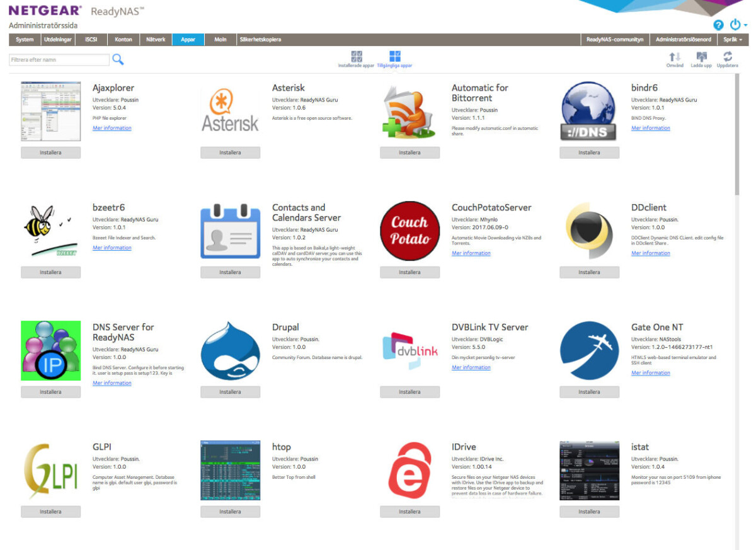Open the help question mark icon
The image size is (756, 550).
click(718, 25)
